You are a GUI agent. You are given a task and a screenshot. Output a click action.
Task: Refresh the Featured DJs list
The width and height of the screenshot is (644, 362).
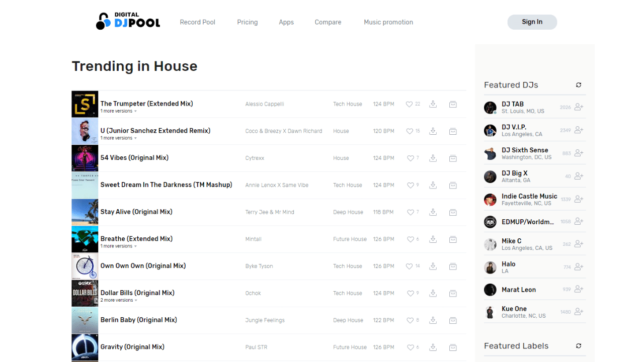(578, 85)
